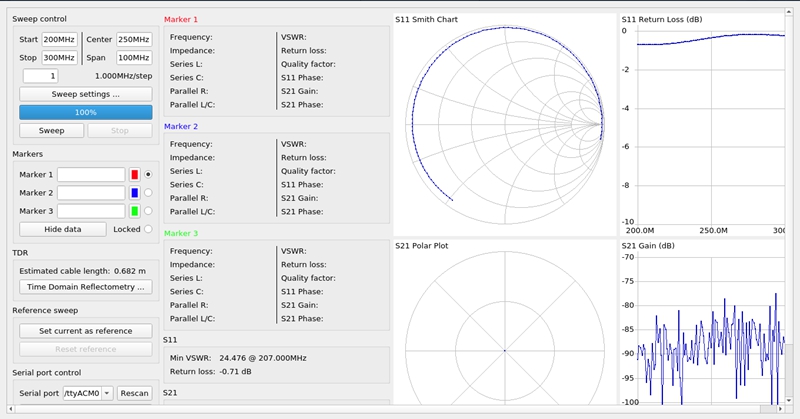Open Sweep settings dialog
The image size is (800, 419).
click(x=86, y=94)
